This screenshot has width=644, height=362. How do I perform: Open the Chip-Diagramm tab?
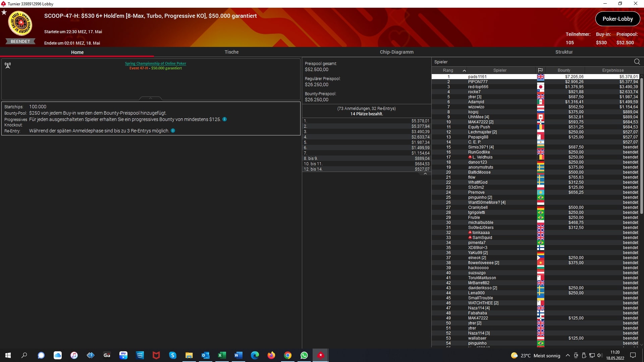(396, 52)
